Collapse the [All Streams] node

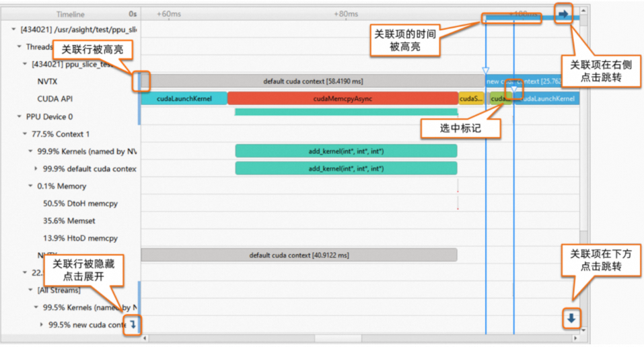30,290
